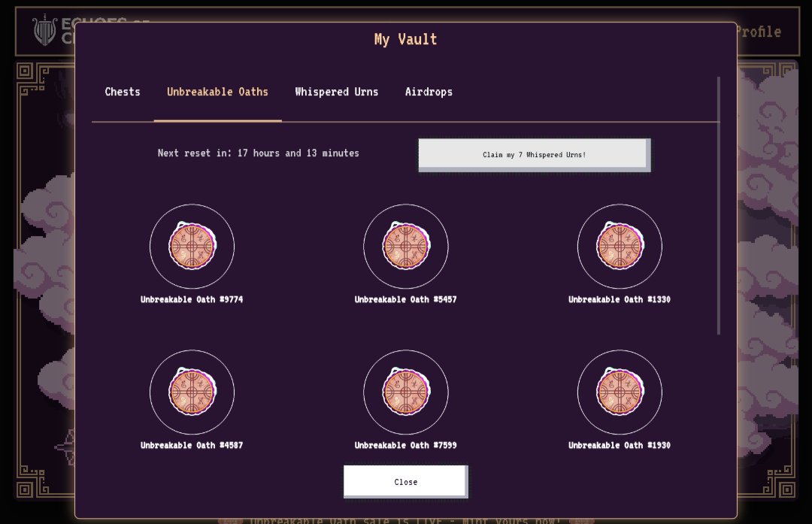Select Unbreakable Oath #7599 medallion icon
The image size is (812, 524).
click(x=406, y=392)
